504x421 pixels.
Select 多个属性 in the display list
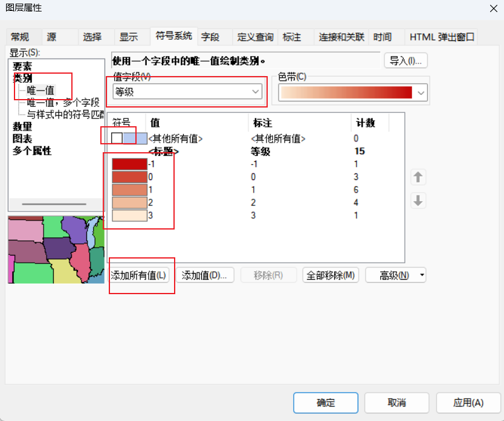point(32,150)
